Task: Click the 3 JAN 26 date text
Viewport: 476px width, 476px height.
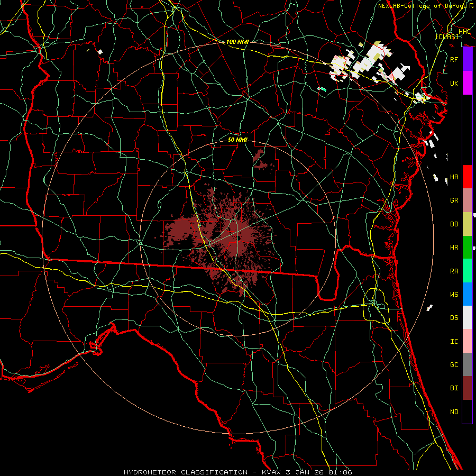Action: tap(306, 472)
